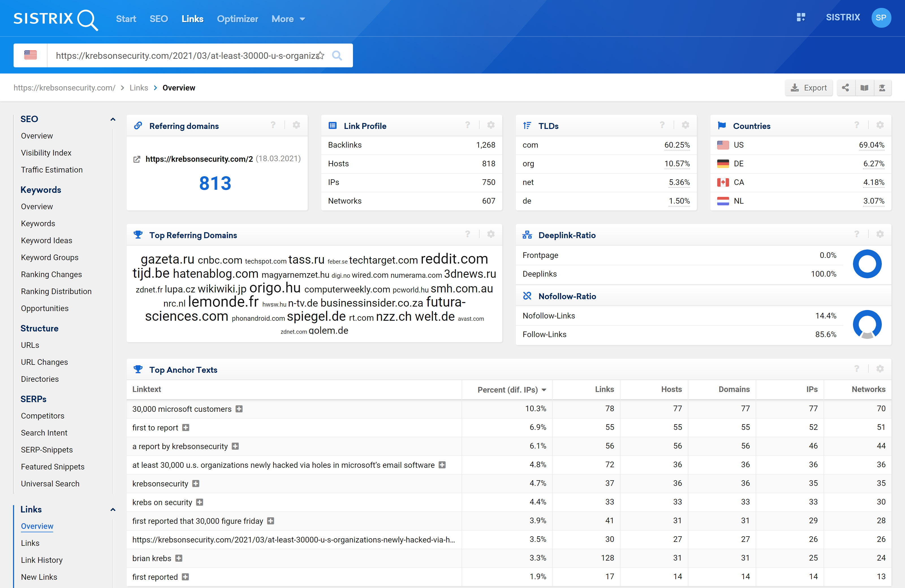905x588 pixels.
Task: Open the apps grid icon in header
Action: pos(801,18)
